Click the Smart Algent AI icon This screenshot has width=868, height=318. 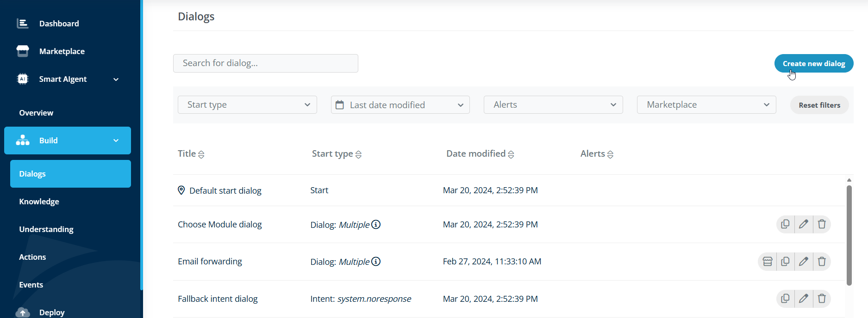(22, 79)
